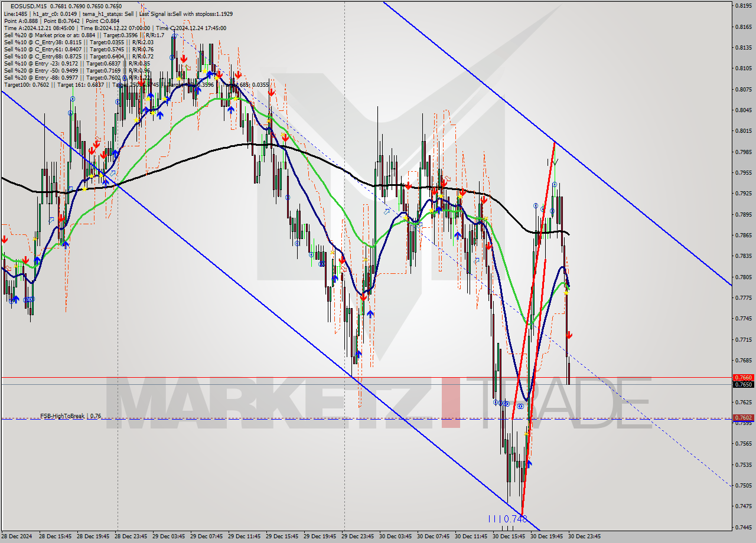This screenshot has height=543, width=756.
Task: Click the '29 Dec 11:45' time label
Action: [x=245, y=537]
